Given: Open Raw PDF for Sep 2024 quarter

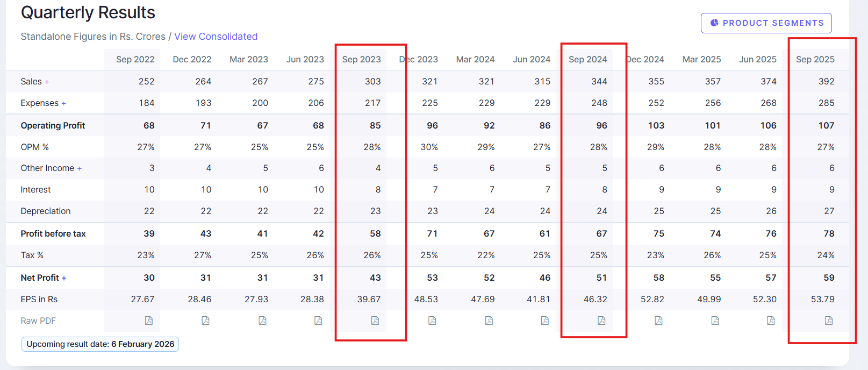Looking at the screenshot, I should click(x=601, y=321).
